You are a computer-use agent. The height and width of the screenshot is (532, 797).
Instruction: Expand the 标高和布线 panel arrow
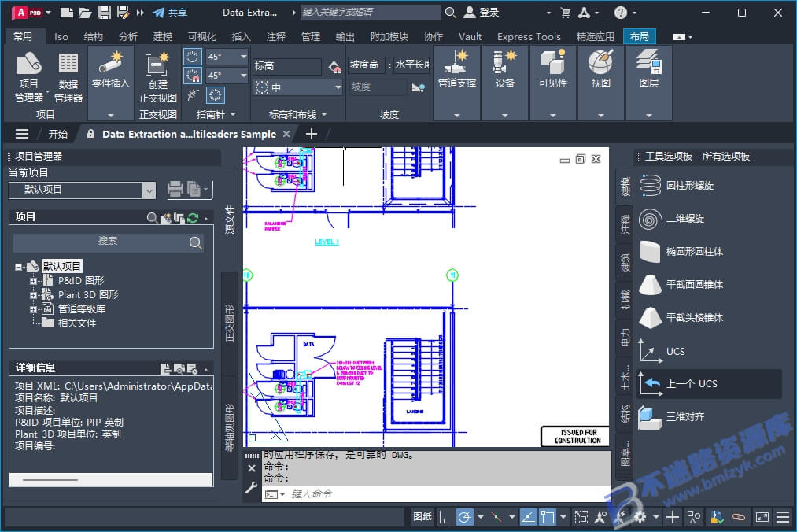[x=324, y=114]
